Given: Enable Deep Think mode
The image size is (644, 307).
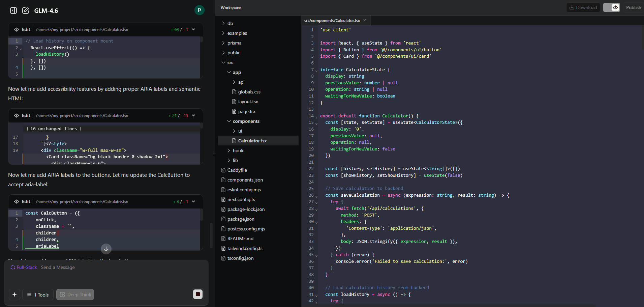Looking at the screenshot, I should (75, 295).
